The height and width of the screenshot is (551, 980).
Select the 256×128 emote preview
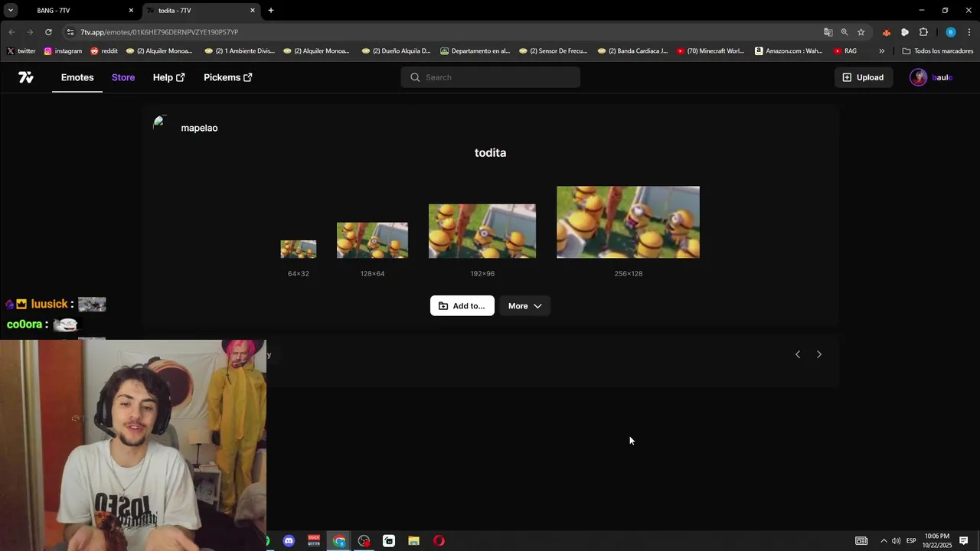(628, 222)
